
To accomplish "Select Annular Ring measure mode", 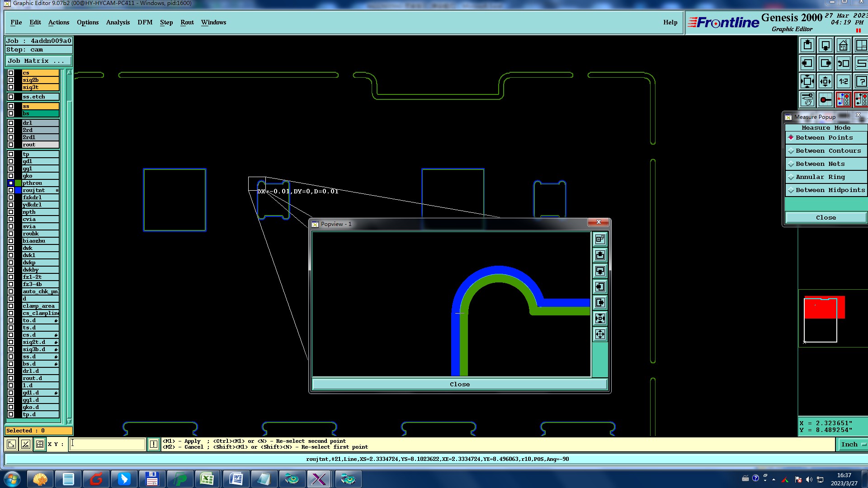I will pyautogui.click(x=820, y=177).
